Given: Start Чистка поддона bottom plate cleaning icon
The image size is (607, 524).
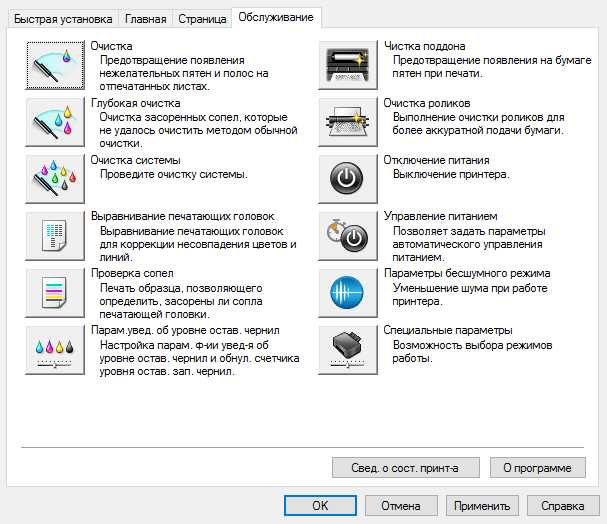Looking at the screenshot, I should click(348, 65).
